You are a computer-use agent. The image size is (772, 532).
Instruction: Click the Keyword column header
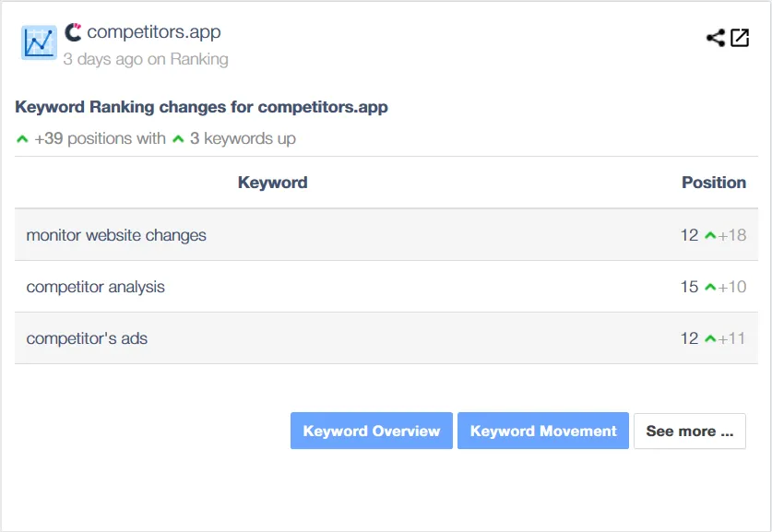(273, 183)
